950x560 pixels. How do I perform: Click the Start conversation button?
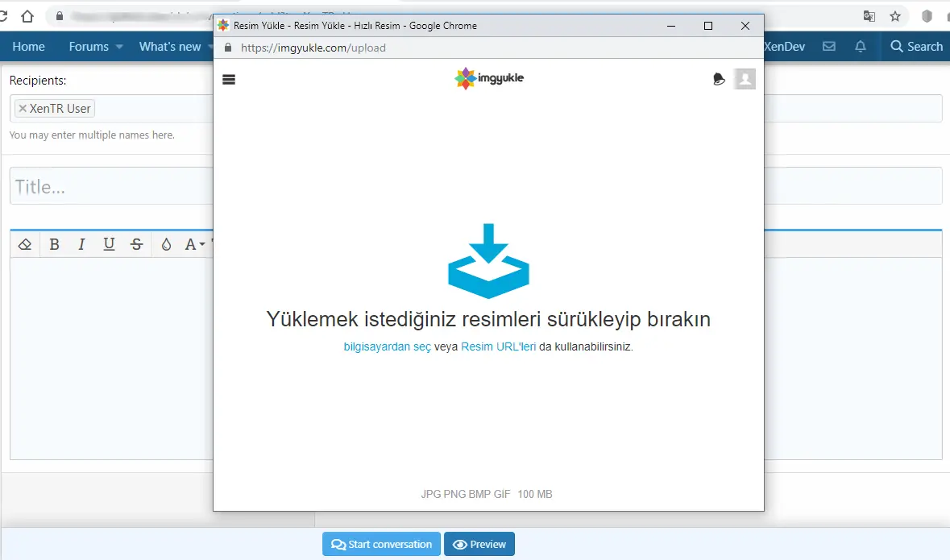pyautogui.click(x=382, y=544)
